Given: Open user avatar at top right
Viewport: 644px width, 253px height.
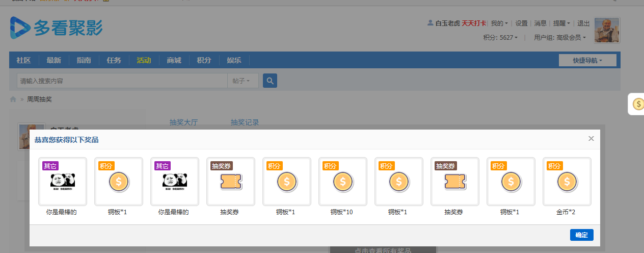Looking at the screenshot, I should click(x=607, y=31).
